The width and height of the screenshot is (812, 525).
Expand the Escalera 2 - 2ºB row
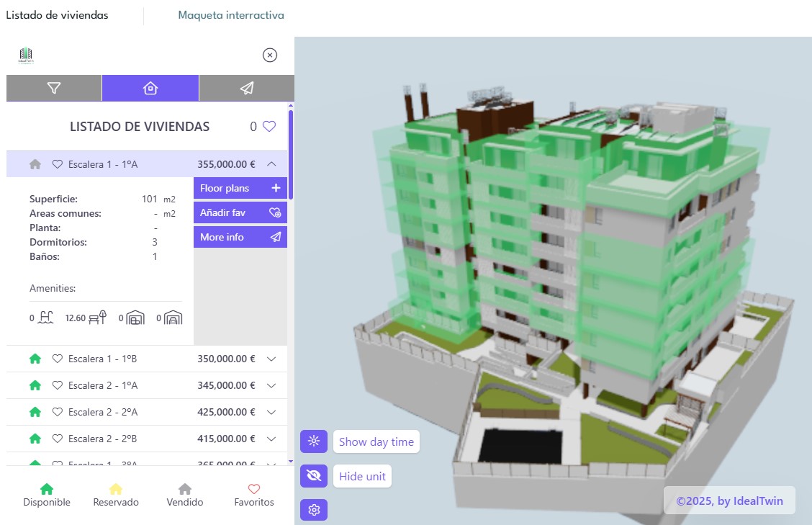click(271, 439)
